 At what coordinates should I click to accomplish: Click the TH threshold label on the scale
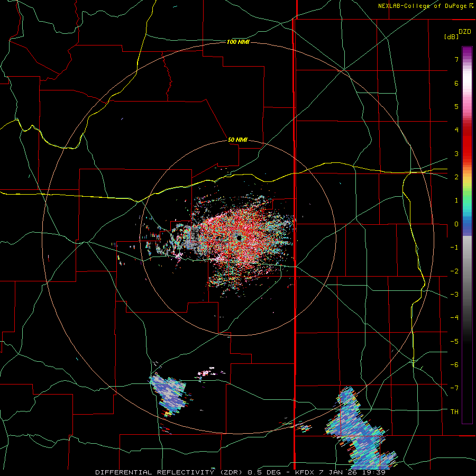pos(454,411)
